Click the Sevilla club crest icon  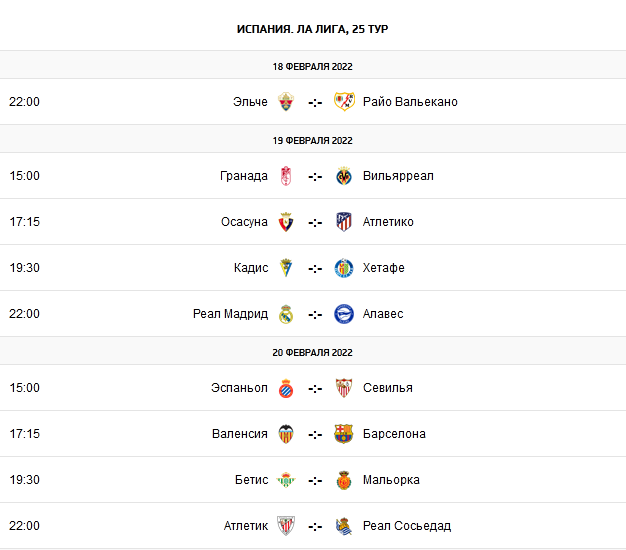coord(344,388)
